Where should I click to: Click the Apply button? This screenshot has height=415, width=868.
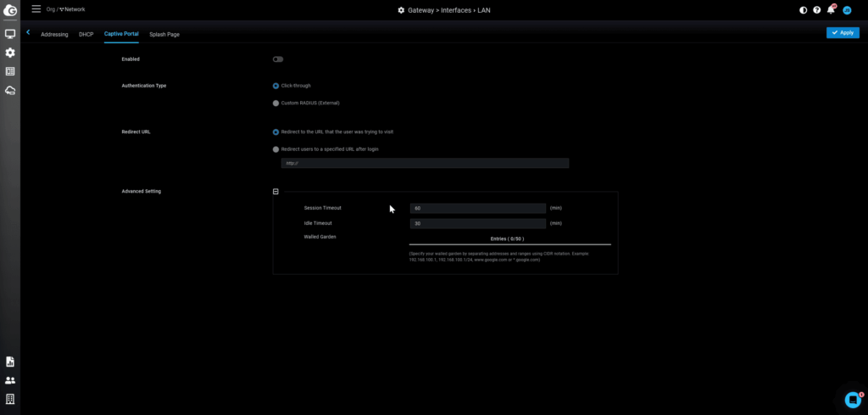click(x=843, y=32)
